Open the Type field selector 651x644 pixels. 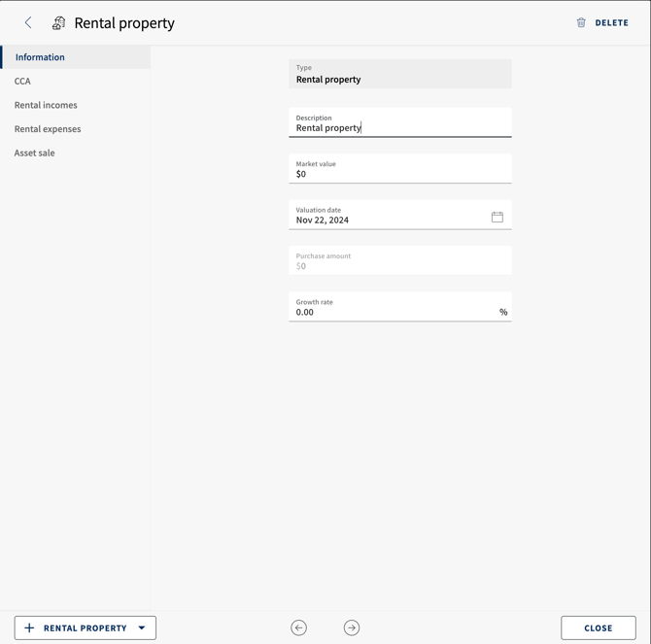click(x=400, y=74)
